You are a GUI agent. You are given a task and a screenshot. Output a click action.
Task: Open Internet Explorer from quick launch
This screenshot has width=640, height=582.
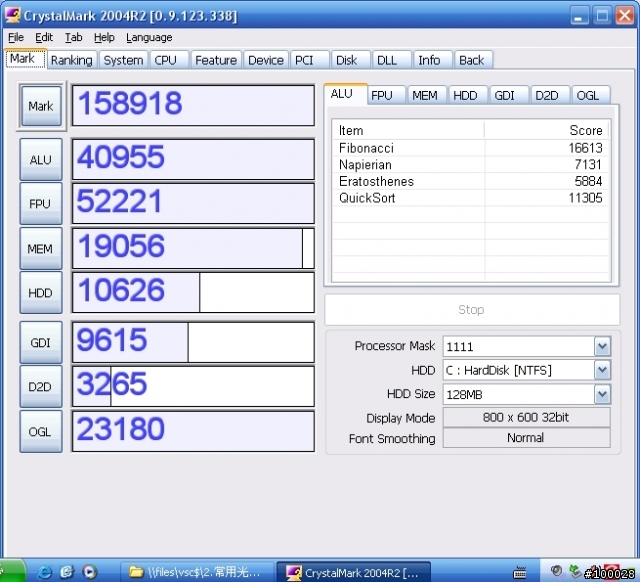pos(44,572)
